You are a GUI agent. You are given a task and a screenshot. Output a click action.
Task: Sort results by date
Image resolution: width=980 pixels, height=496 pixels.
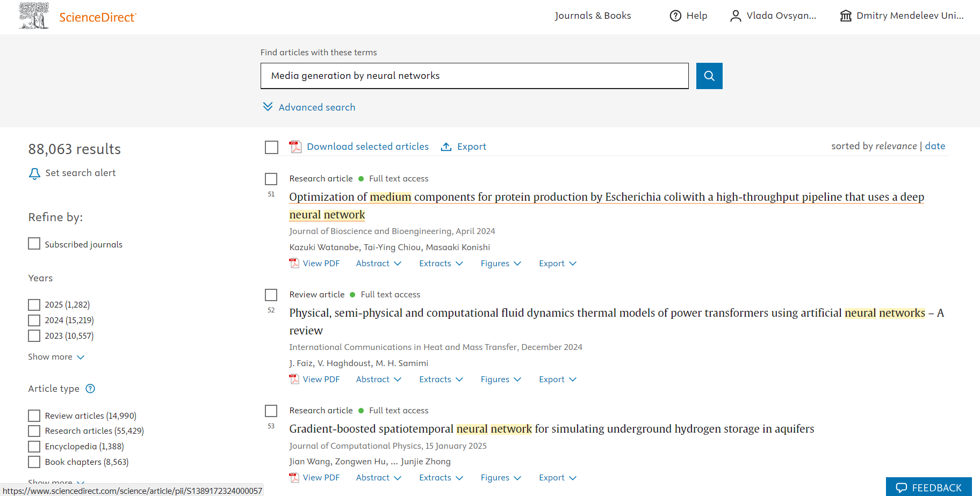point(935,146)
